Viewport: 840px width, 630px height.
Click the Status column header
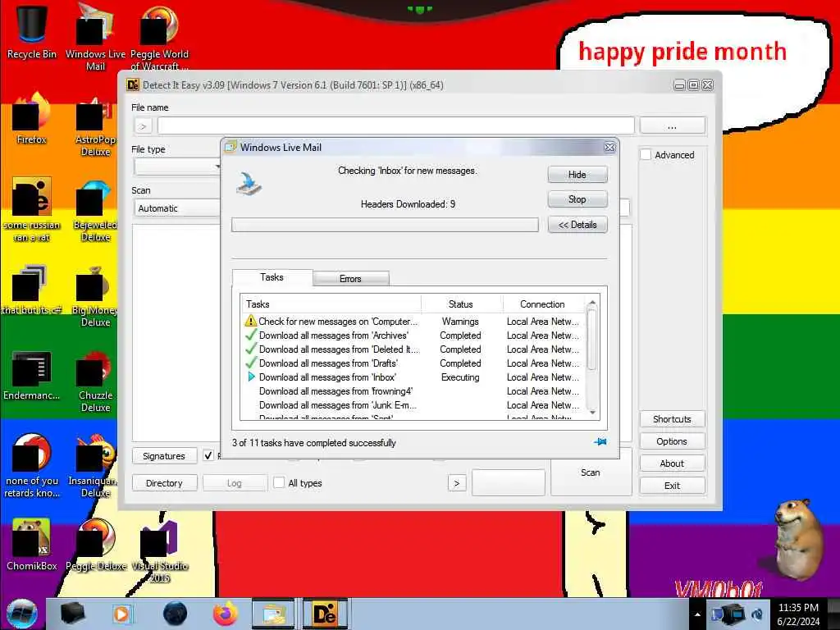pos(461,304)
